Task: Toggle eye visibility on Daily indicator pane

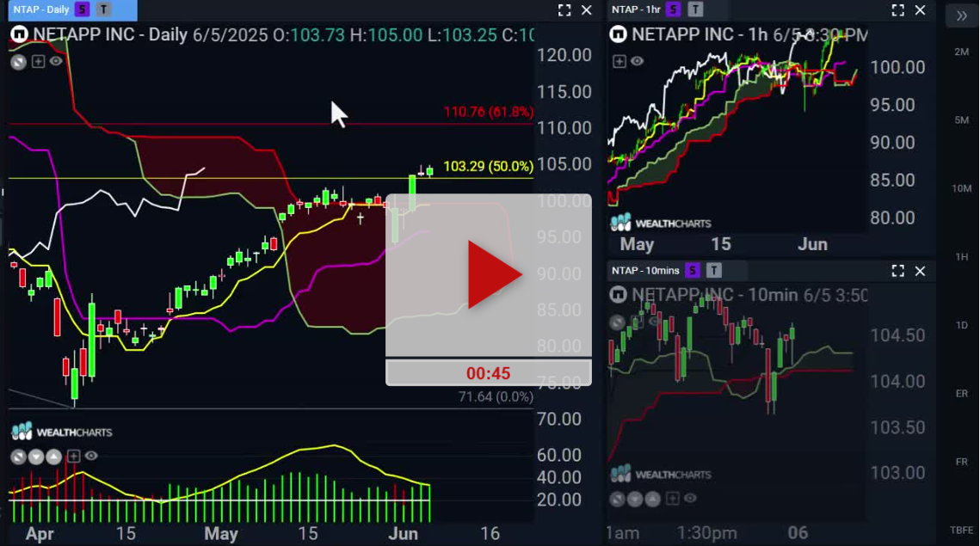Action: [91, 456]
